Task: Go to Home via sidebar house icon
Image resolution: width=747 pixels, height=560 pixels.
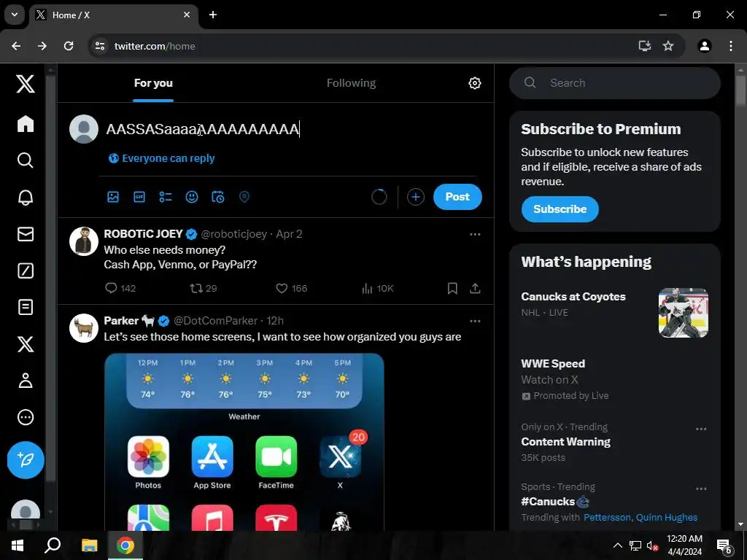Action: point(26,124)
